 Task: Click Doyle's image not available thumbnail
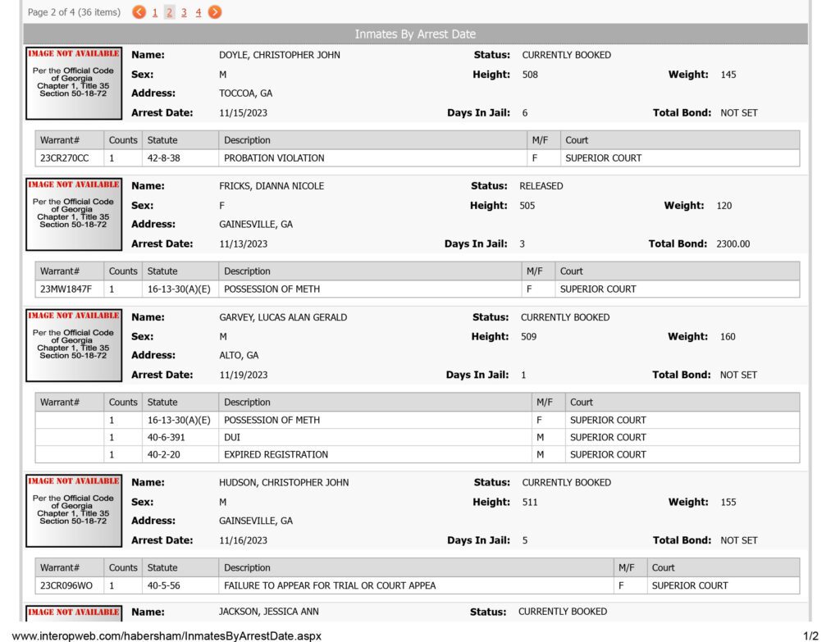tap(74, 83)
